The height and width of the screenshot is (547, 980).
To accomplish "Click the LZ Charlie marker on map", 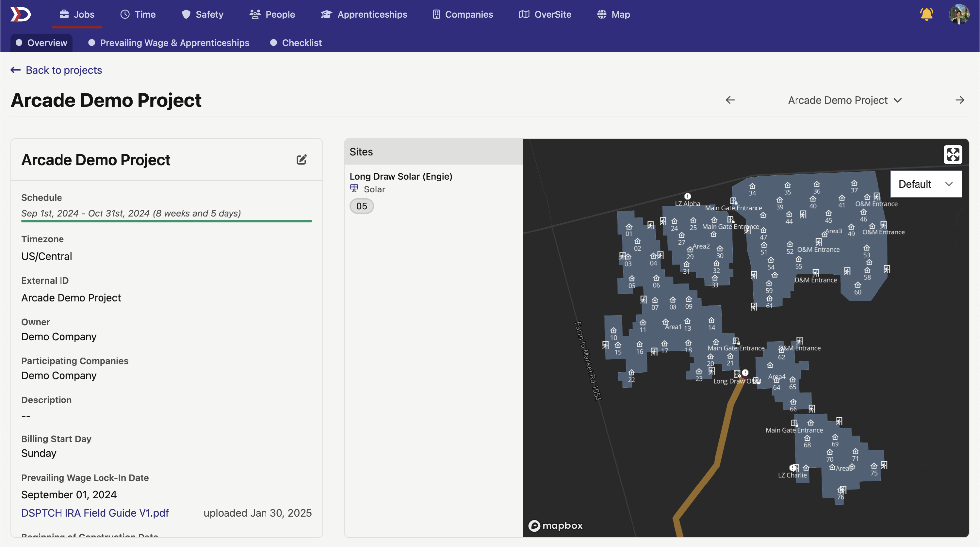I will (793, 468).
